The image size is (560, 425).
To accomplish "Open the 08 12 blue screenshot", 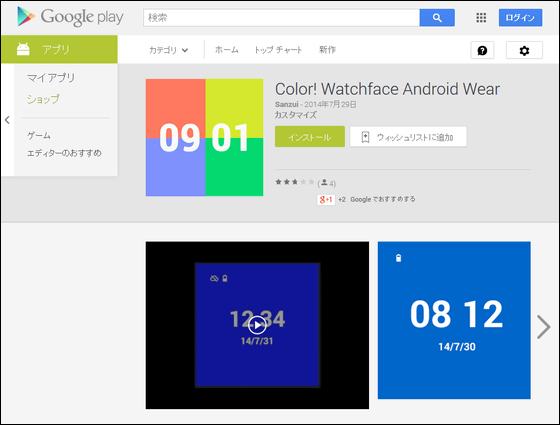I will [454, 320].
